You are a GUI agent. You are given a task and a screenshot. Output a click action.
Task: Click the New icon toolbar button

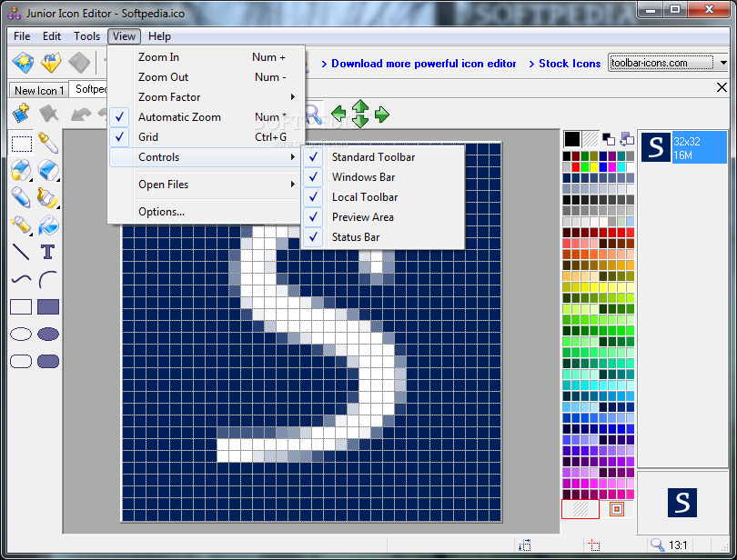23,63
